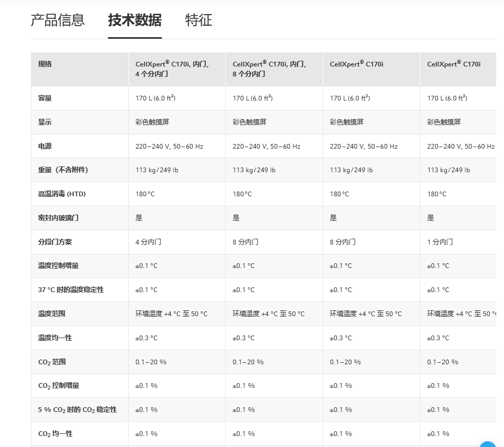Image resolution: width=504 pixels, height=447 pixels.
Task: Click the 容量 row label
Action: click(45, 98)
